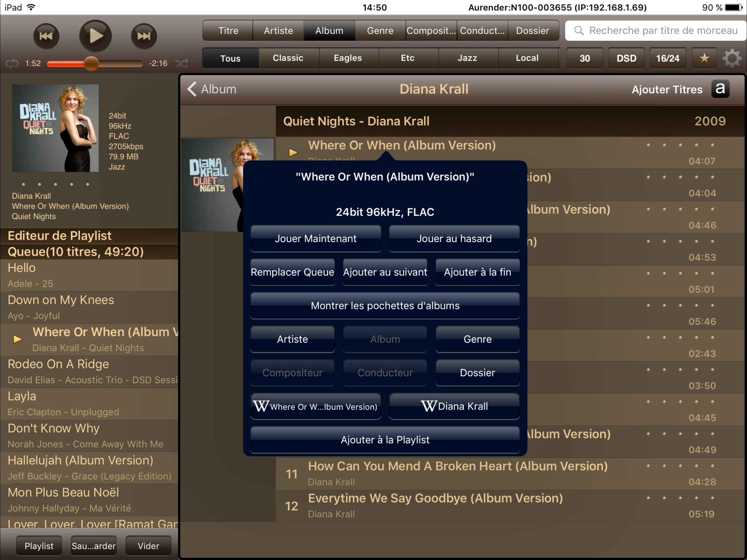Open the Playlist button
The image size is (747, 560).
click(39, 546)
